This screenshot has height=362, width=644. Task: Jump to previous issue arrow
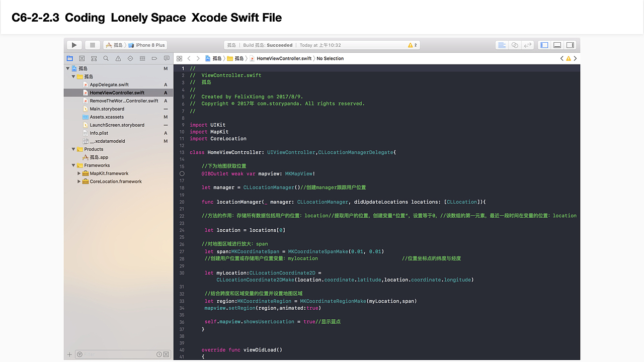tap(562, 58)
